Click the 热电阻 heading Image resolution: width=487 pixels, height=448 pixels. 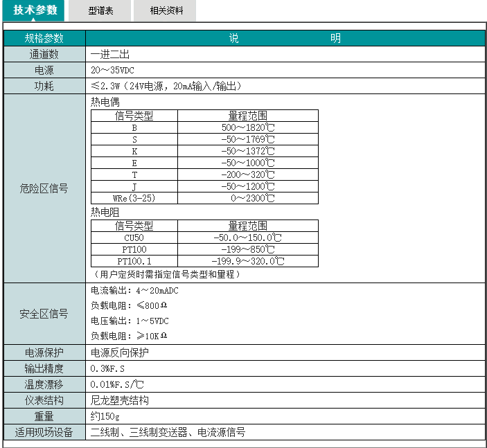pos(105,212)
